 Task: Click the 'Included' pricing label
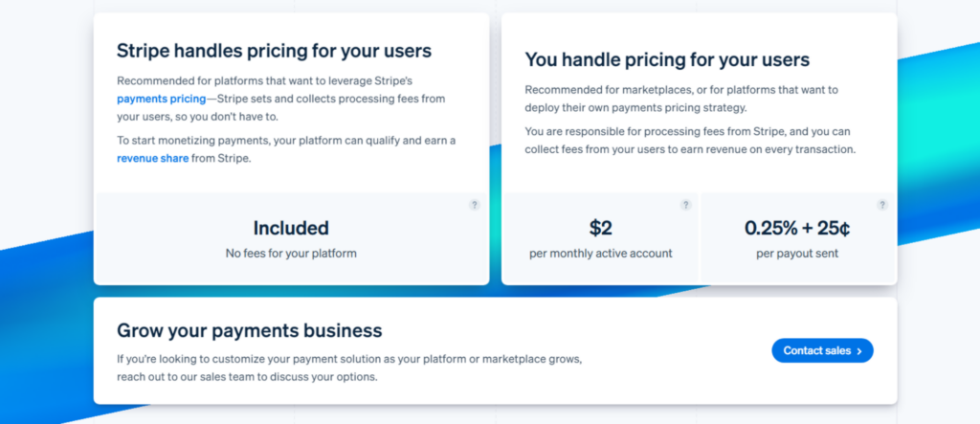pyautogui.click(x=291, y=228)
